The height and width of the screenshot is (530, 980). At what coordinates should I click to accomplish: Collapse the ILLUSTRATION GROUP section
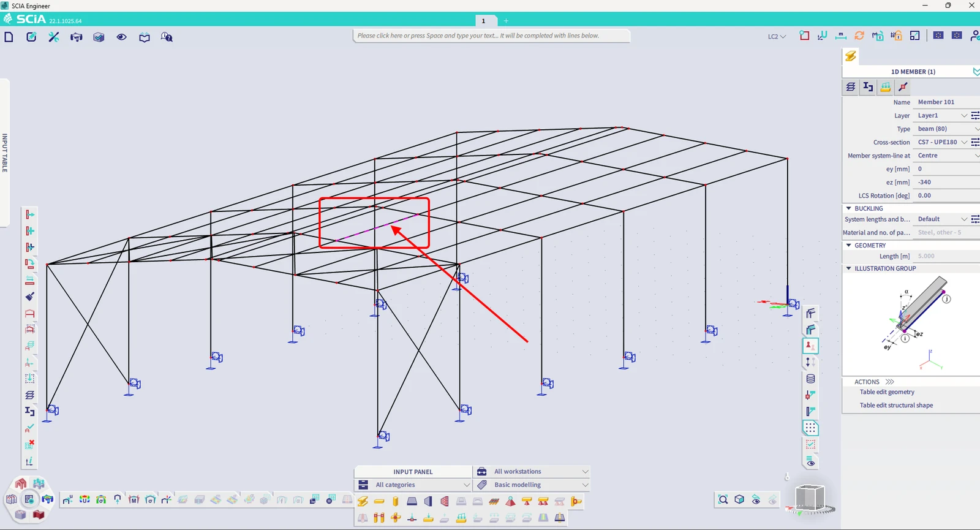(848, 268)
